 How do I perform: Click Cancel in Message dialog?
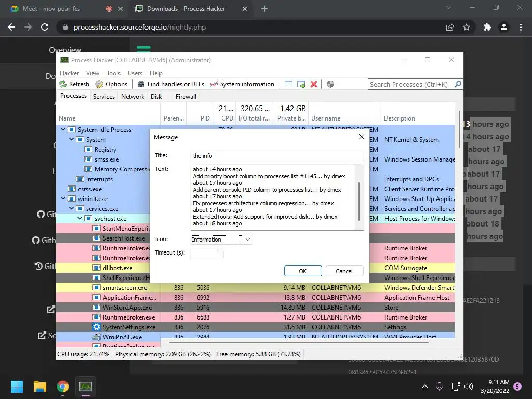coord(344,271)
